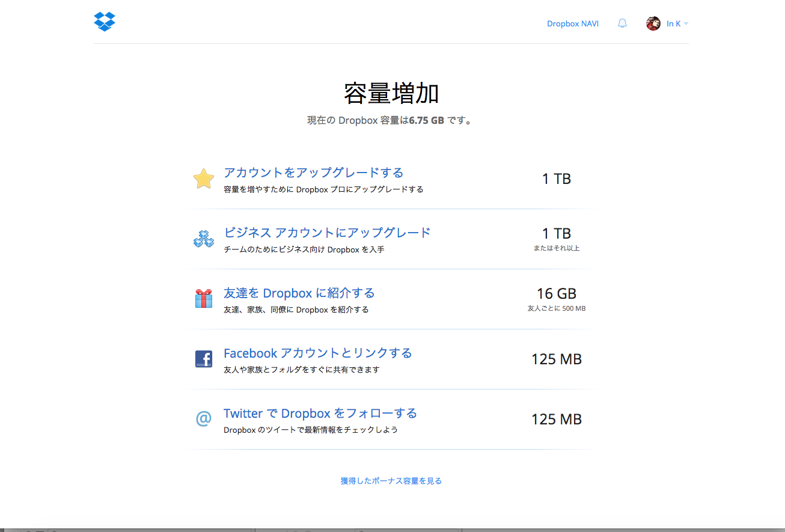Click the user avatar picture
The height and width of the screenshot is (532, 785).
[x=653, y=23]
